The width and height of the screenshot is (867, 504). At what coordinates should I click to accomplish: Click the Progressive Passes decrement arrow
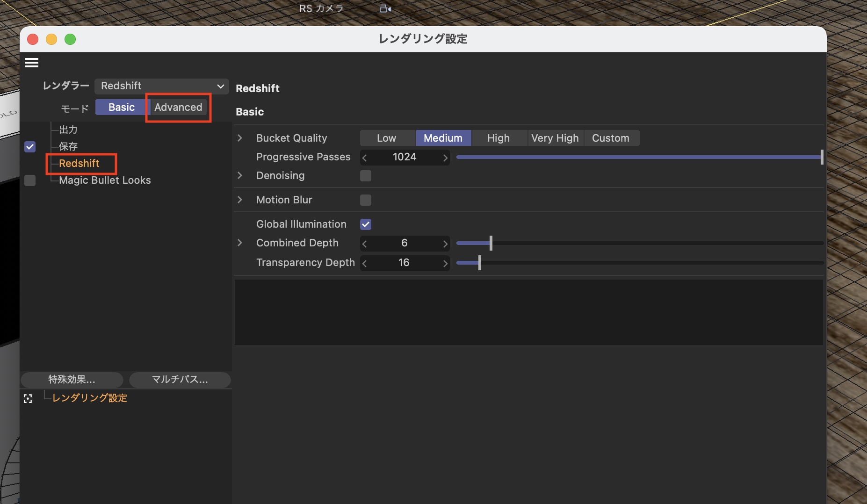[365, 158]
